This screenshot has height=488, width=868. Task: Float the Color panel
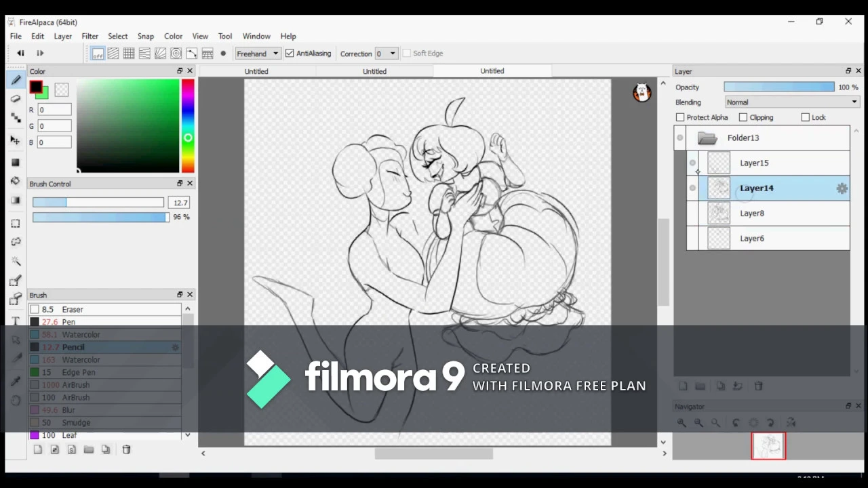[180, 71]
